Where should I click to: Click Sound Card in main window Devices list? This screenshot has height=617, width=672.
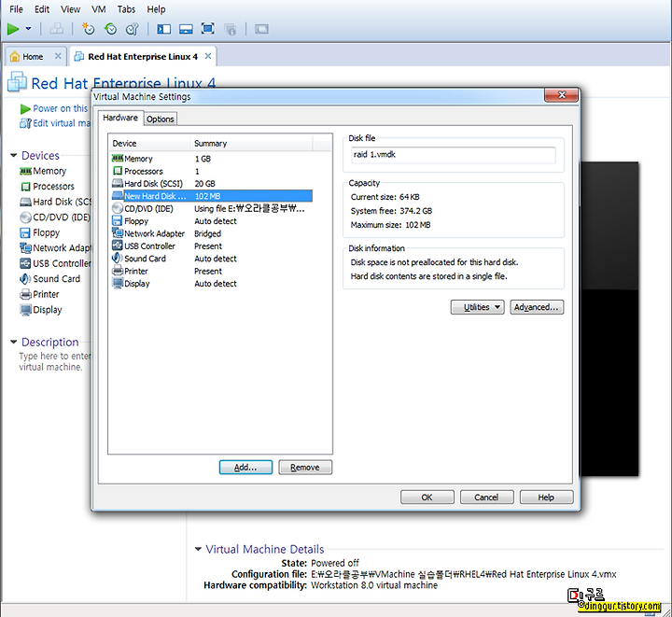tap(50, 279)
